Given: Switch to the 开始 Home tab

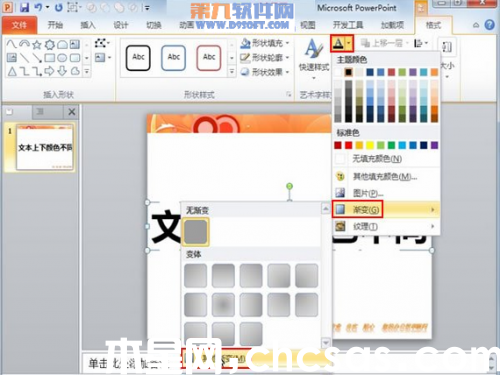Looking at the screenshot, I should click(x=55, y=25).
